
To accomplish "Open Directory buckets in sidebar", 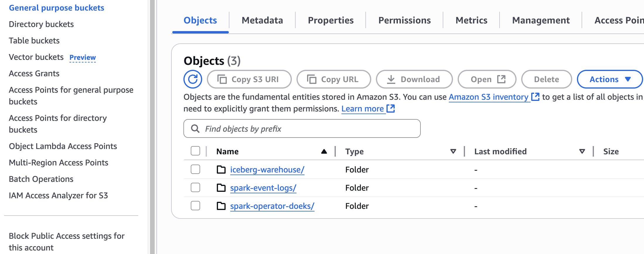I will 41,24.
